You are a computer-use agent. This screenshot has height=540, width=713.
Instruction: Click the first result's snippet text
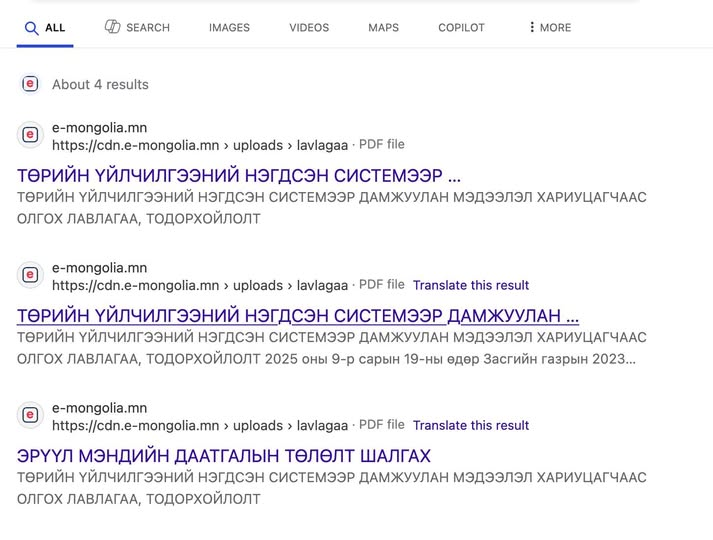tap(331, 208)
